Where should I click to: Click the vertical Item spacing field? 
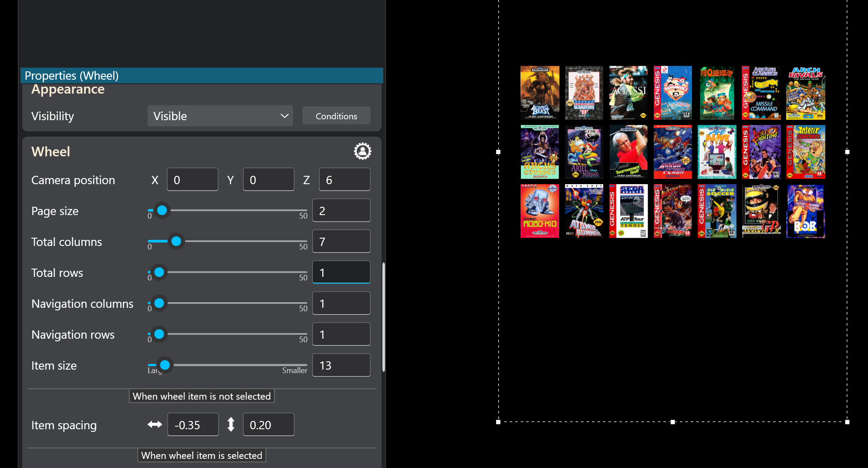click(269, 424)
